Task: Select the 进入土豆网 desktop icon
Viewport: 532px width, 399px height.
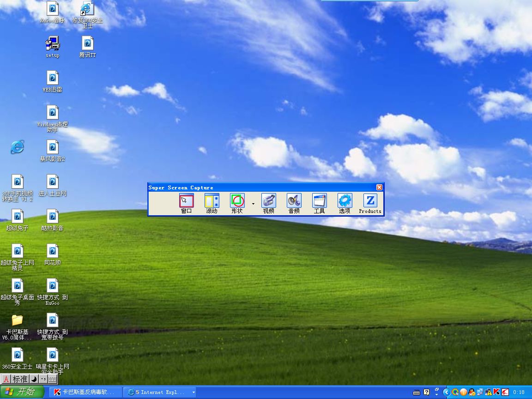Action: 52,186
